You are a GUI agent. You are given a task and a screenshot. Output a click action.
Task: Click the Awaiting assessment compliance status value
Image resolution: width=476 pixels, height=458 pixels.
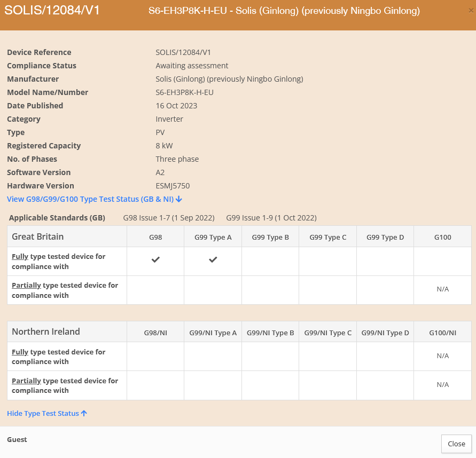coord(192,66)
